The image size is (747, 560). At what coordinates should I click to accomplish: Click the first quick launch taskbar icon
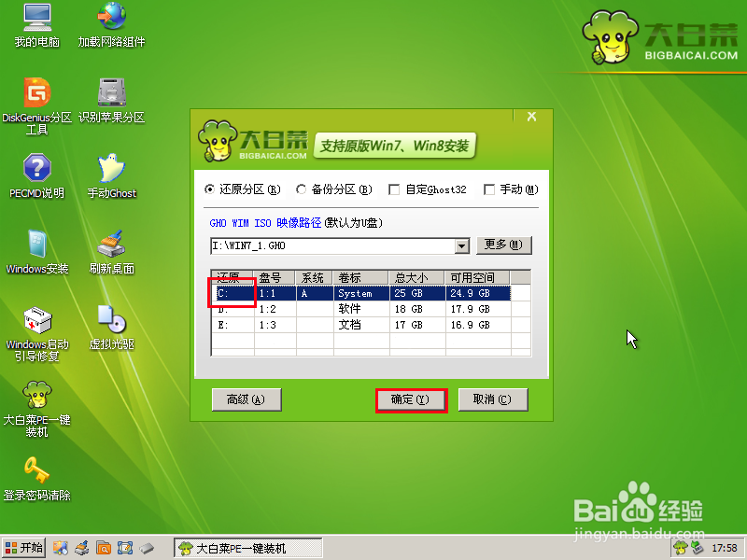(60, 548)
